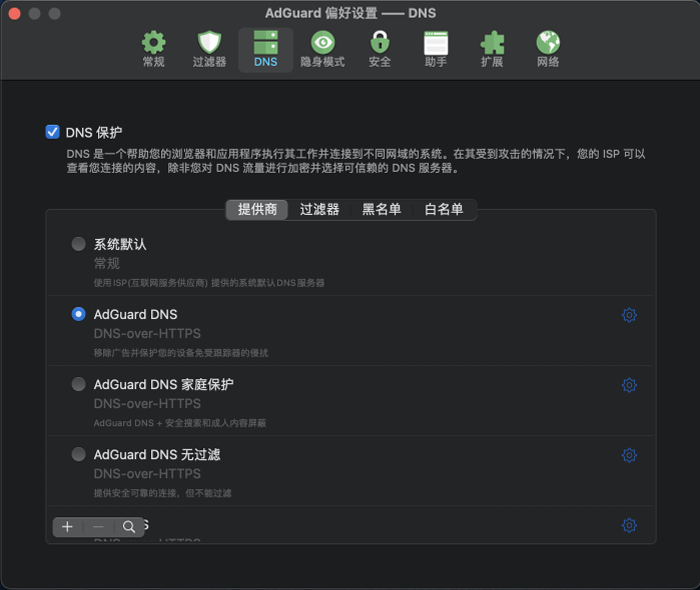Image resolution: width=700 pixels, height=590 pixels.
Task: Add a new DNS provider with plus
Action: coord(67,527)
